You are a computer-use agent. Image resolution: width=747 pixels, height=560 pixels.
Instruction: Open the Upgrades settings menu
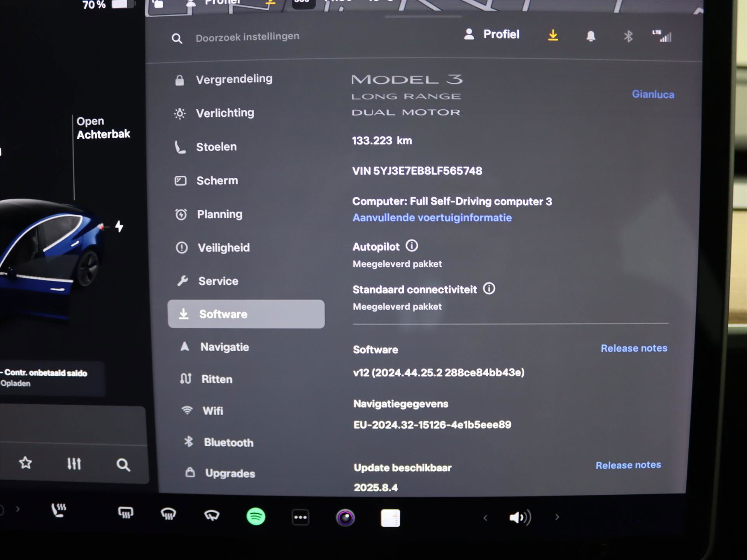[x=220, y=473]
